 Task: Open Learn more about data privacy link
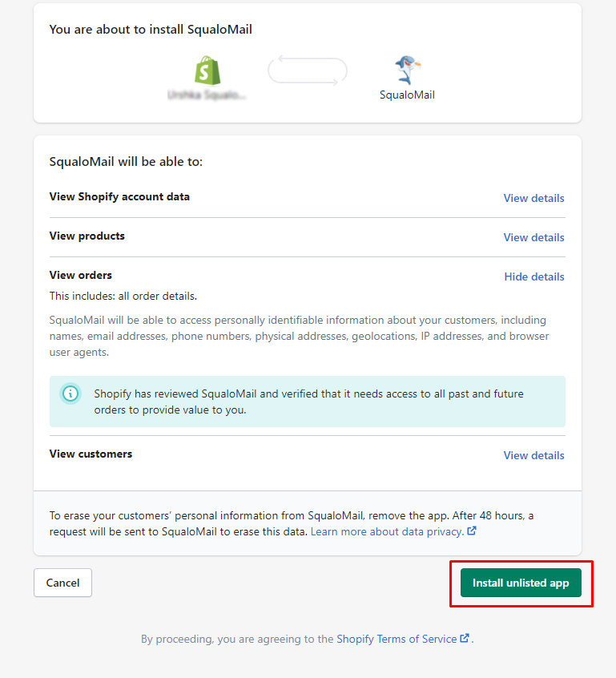387,531
